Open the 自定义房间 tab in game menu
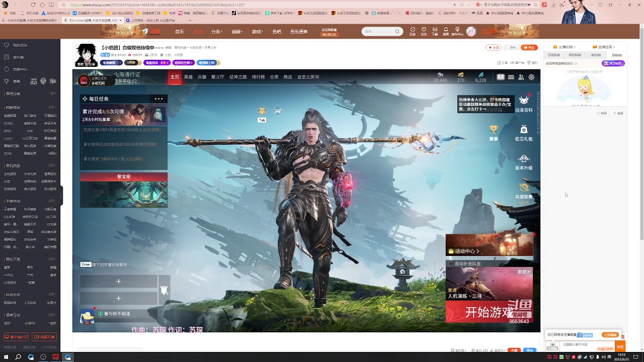The height and width of the screenshot is (362, 644). (x=308, y=77)
